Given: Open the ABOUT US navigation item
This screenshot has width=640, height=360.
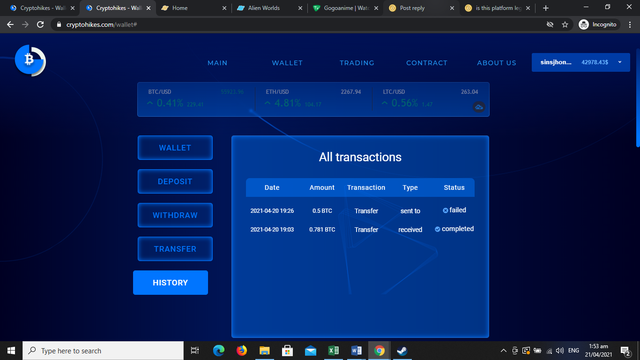Looking at the screenshot, I should tap(496, 63).
